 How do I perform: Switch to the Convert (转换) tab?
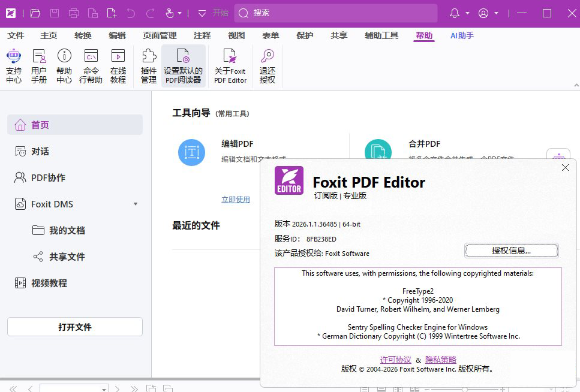pyautogui.click(x=83, y=35)
